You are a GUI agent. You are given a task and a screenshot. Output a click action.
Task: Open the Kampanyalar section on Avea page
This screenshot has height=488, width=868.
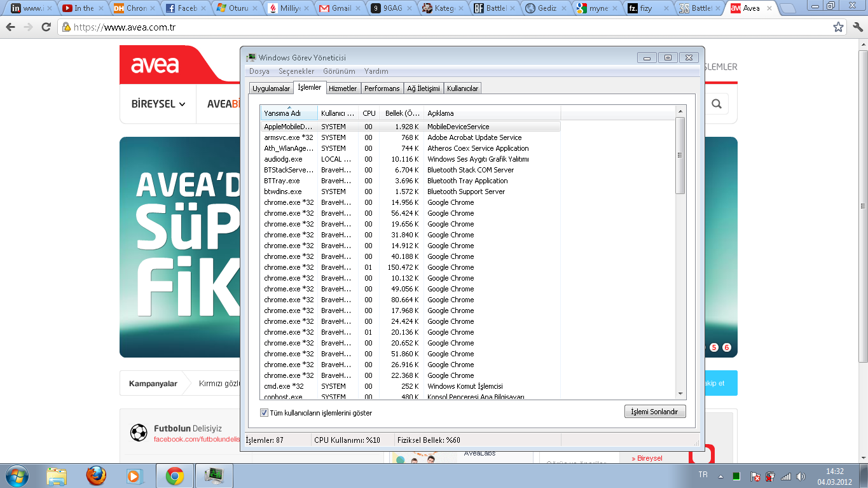(x=153, y=384)
